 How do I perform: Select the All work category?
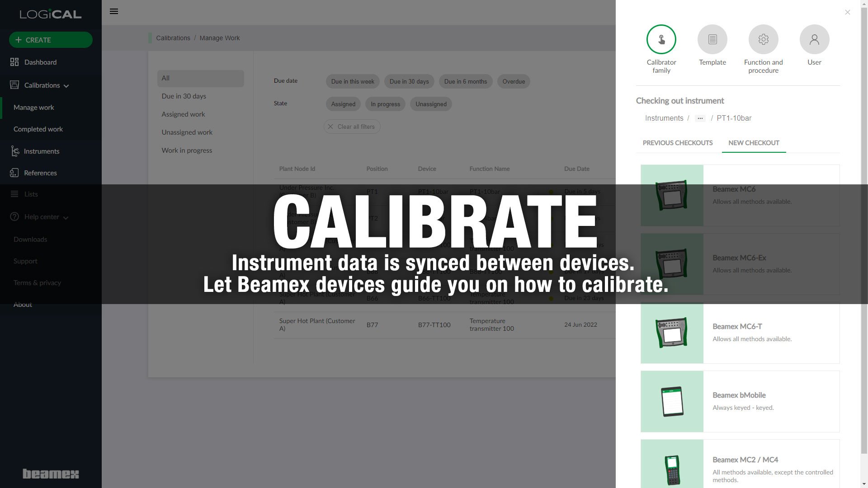(x=201, y=78)
